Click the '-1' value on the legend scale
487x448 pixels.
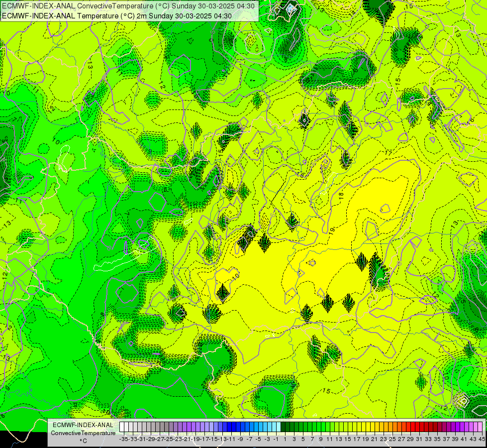tap(276, 439)
